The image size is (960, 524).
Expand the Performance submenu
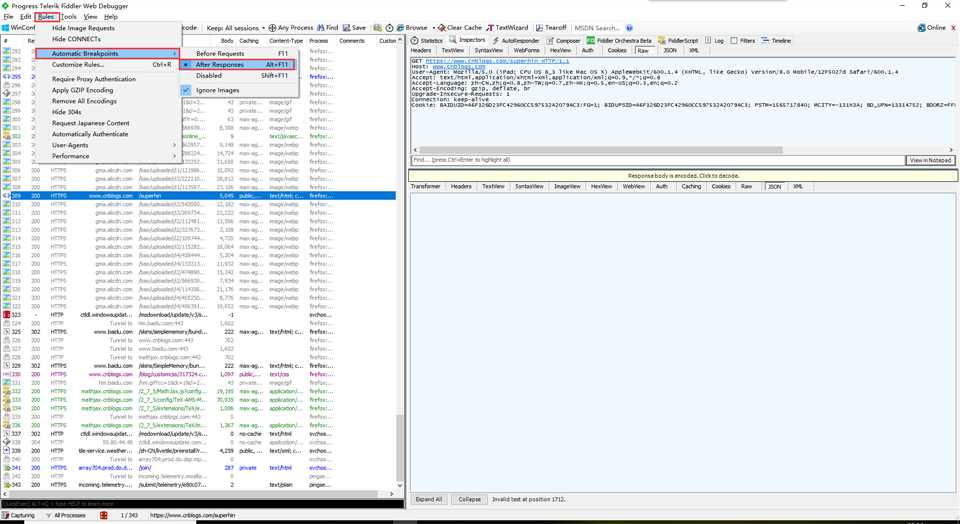[x=108, y=156]
